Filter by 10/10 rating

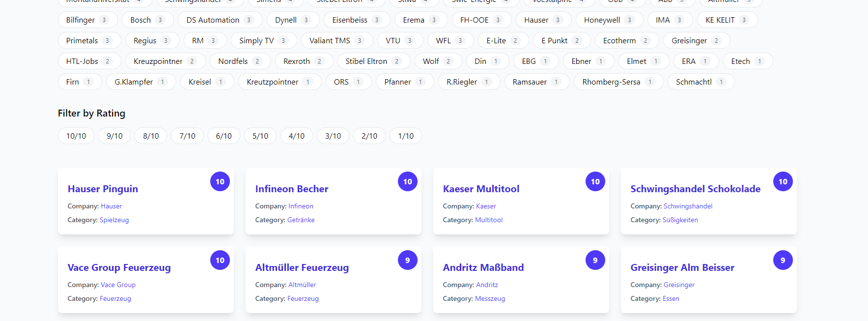pos(76,136)
